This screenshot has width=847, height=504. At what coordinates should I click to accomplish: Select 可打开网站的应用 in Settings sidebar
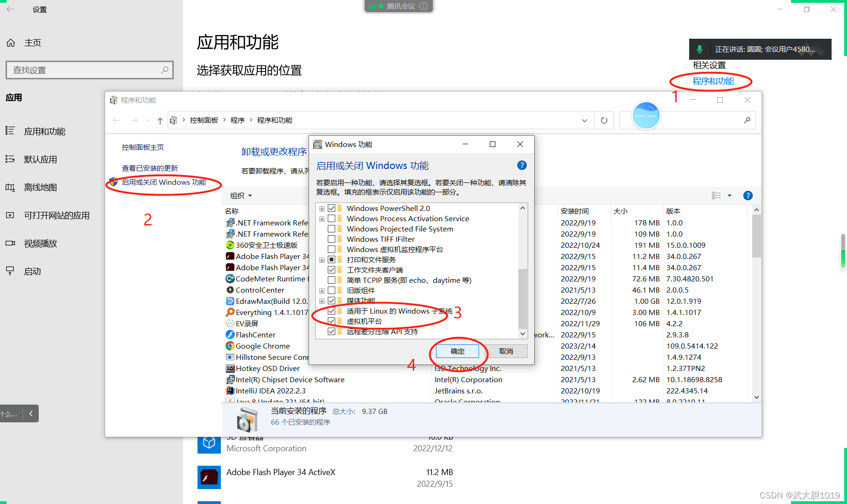[57, 216]
